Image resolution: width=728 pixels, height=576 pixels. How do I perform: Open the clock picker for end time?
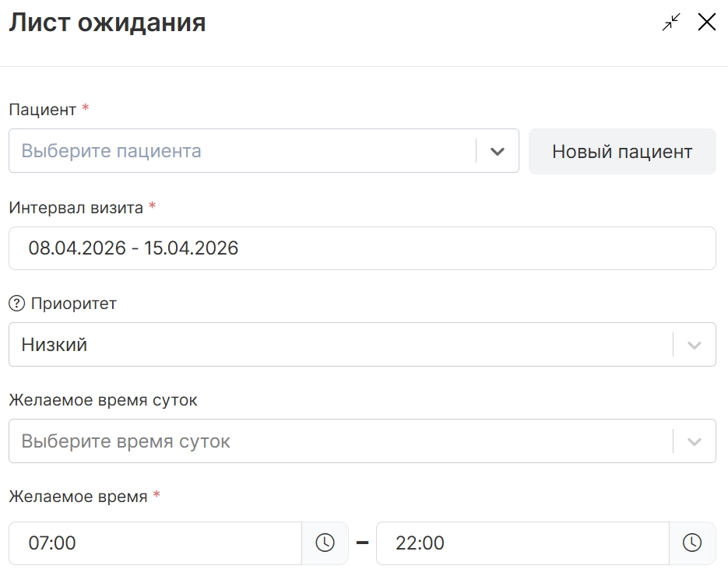coord(692,543)
